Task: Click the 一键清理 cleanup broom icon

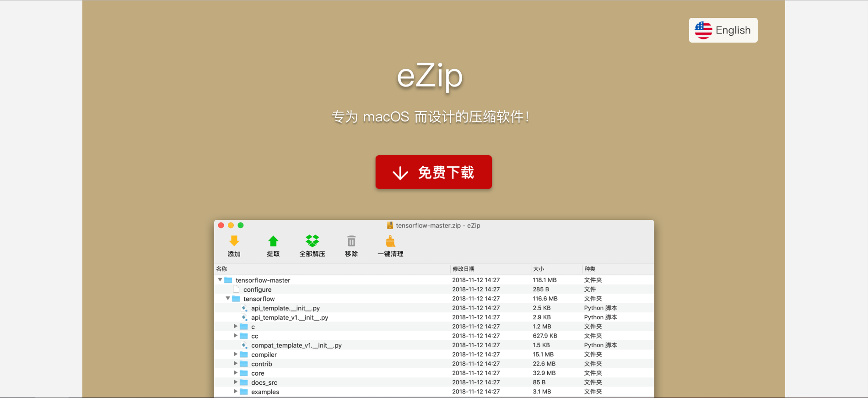Action: click(390, 241)
